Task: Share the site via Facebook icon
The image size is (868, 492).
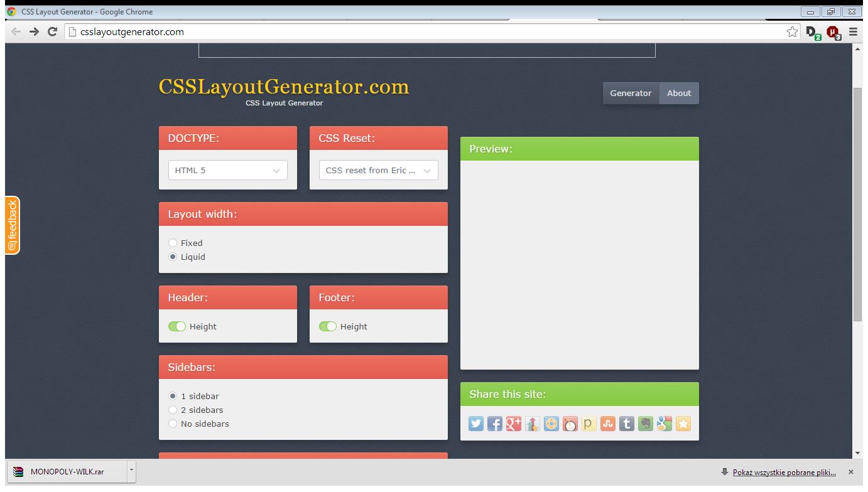Action: tap(495, 424)
